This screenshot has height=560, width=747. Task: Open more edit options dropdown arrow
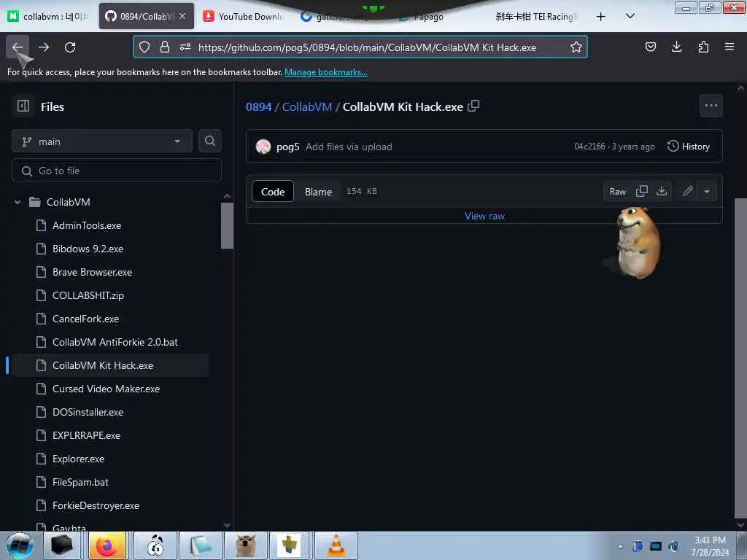pos(707,192)
